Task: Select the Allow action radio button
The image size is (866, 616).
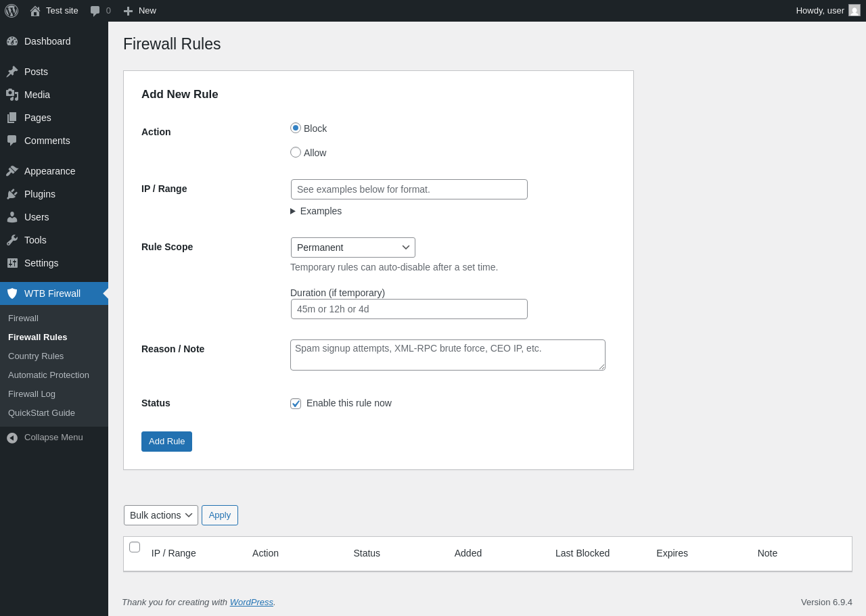Action: (296, 152)
